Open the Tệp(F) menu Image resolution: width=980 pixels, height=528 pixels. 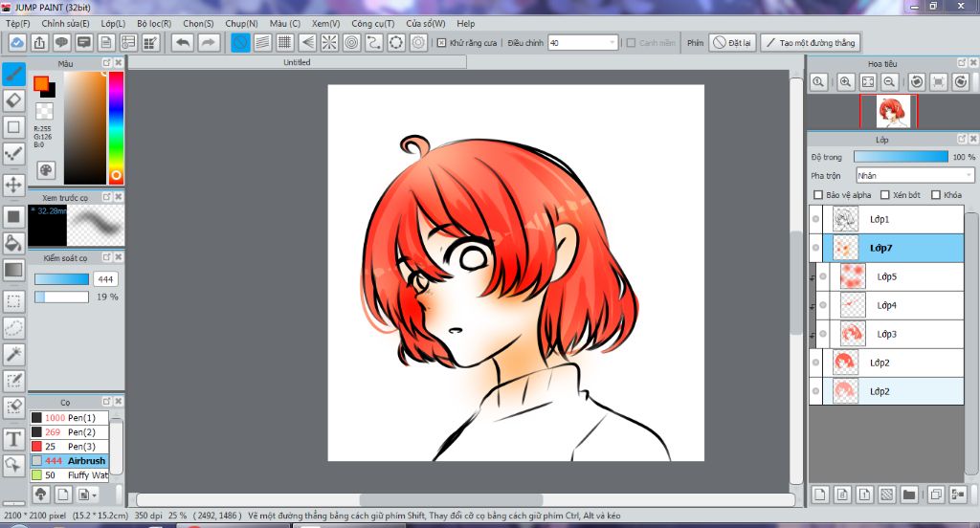point(18,23)
